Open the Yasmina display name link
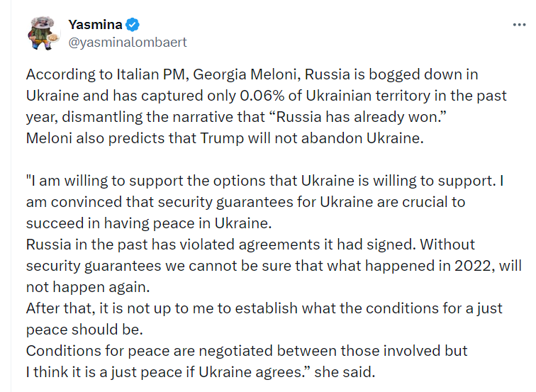 click(95, 25)
